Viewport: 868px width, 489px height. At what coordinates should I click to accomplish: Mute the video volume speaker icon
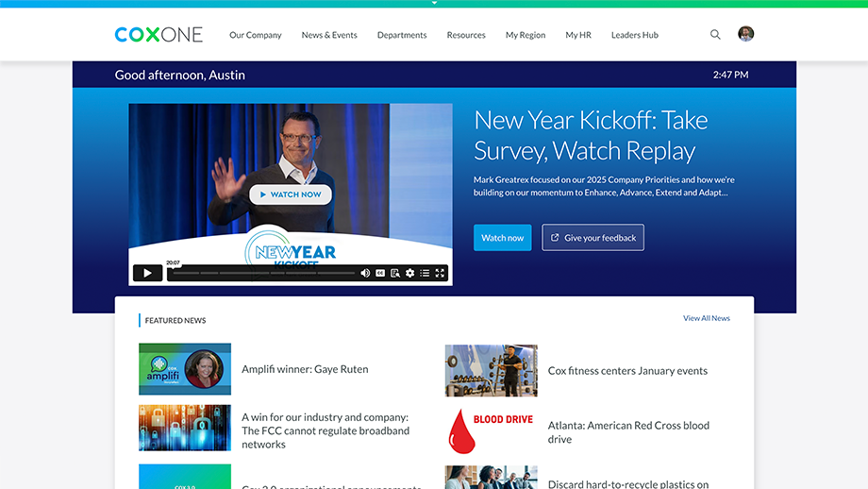point(365,273)
